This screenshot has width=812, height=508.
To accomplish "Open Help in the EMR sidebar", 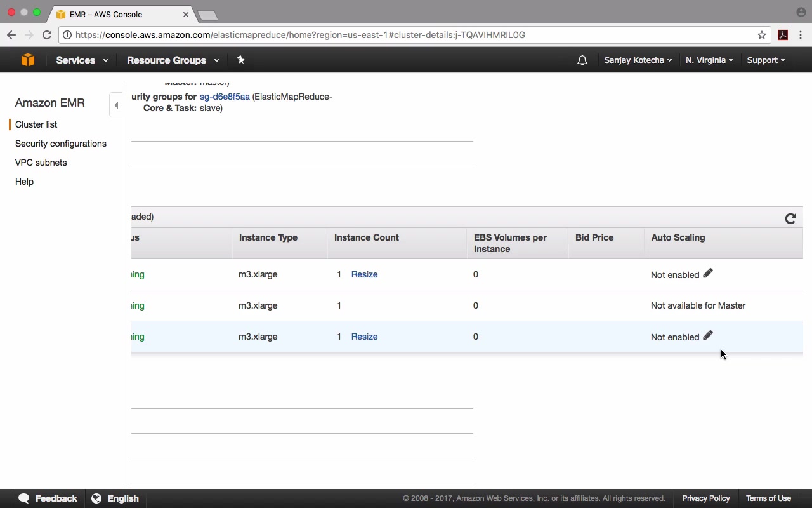I will [24, 182].
